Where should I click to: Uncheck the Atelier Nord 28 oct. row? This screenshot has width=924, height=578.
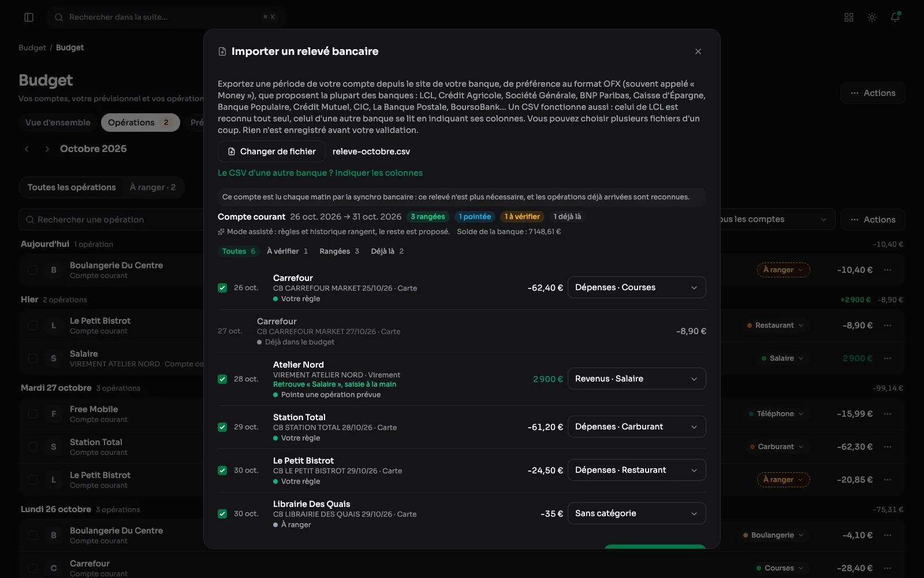coord(222,379)
